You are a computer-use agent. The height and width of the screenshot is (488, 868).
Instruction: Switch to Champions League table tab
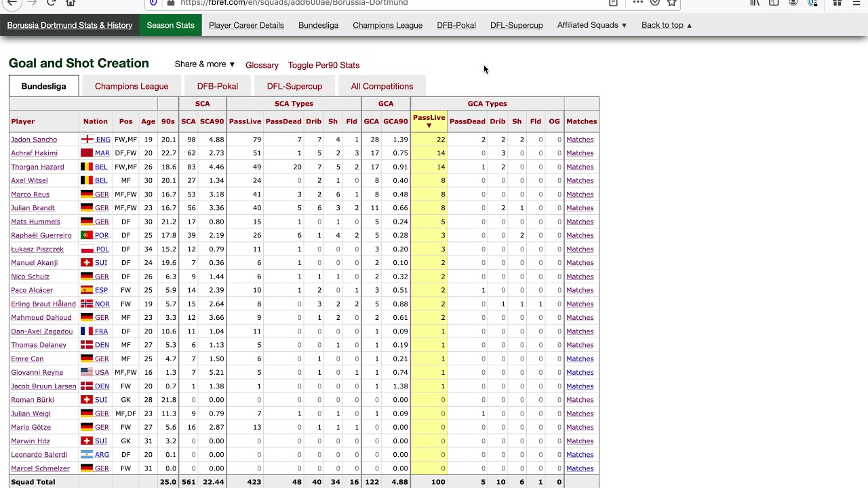[x=132, y=86]
